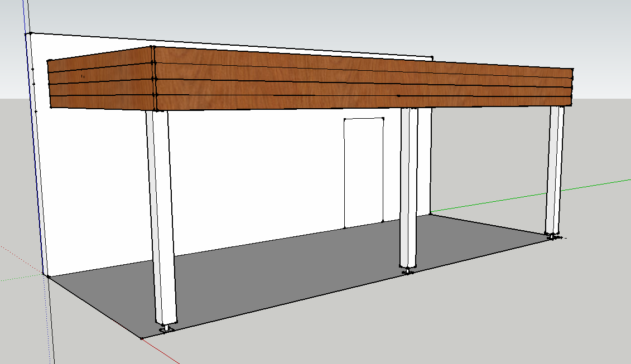Click the door rectangle on the wall
Image resolution: width=631 pixels, height=364 pixels.
pyautogui.click(x=364, y=173)
